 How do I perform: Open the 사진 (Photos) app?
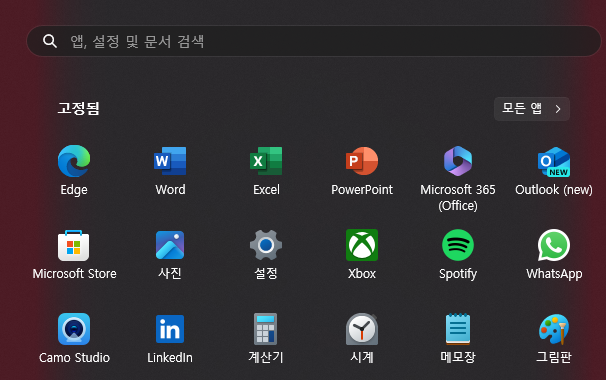click(x=170, y=245)
